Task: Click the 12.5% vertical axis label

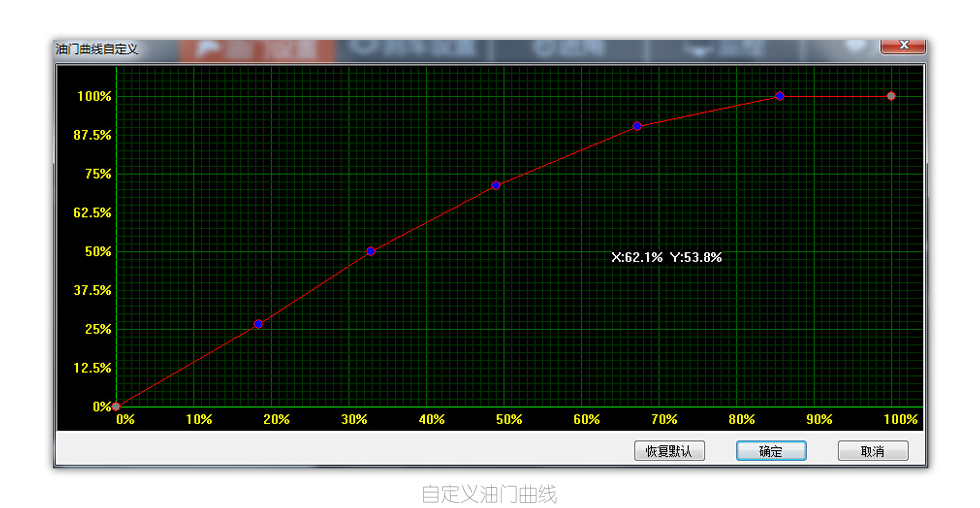Action: pos(92,367)
